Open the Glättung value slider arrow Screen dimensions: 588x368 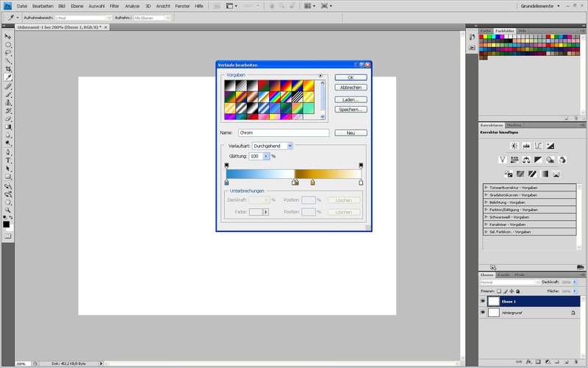point(266,156)
